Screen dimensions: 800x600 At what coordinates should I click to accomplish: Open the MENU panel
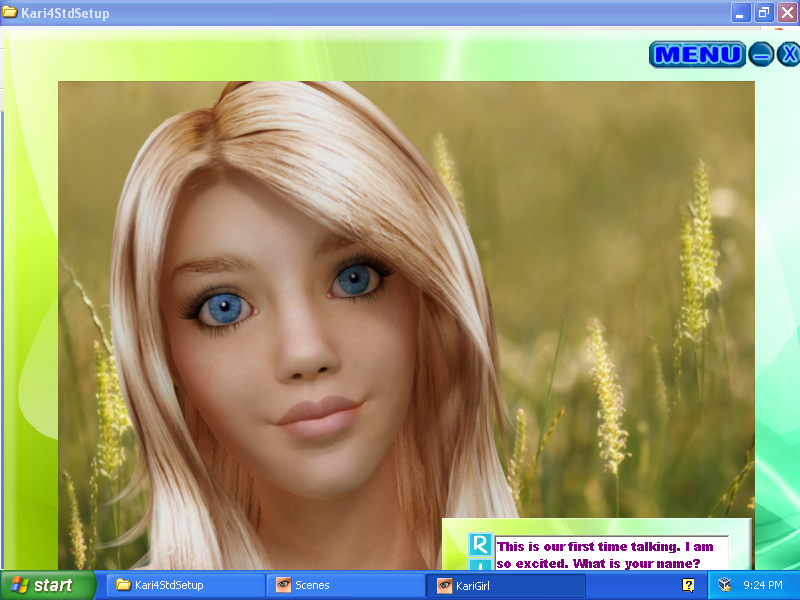pos(697,54)
